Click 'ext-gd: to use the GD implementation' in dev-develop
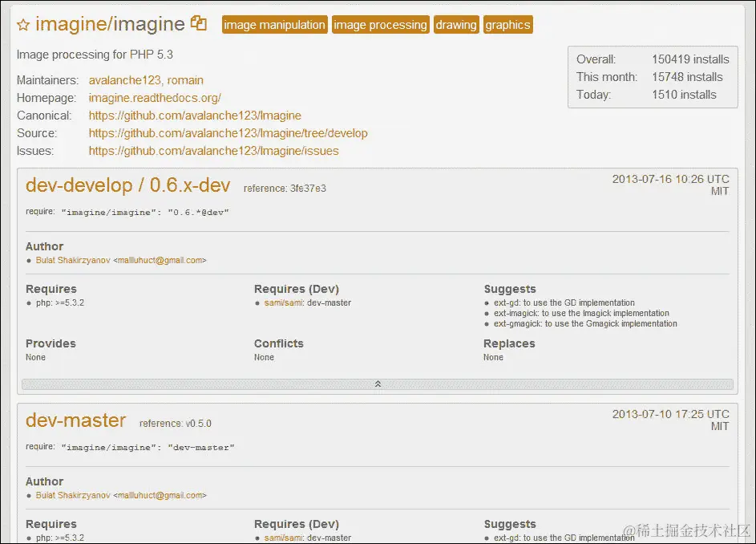 [x=564, y=302]
